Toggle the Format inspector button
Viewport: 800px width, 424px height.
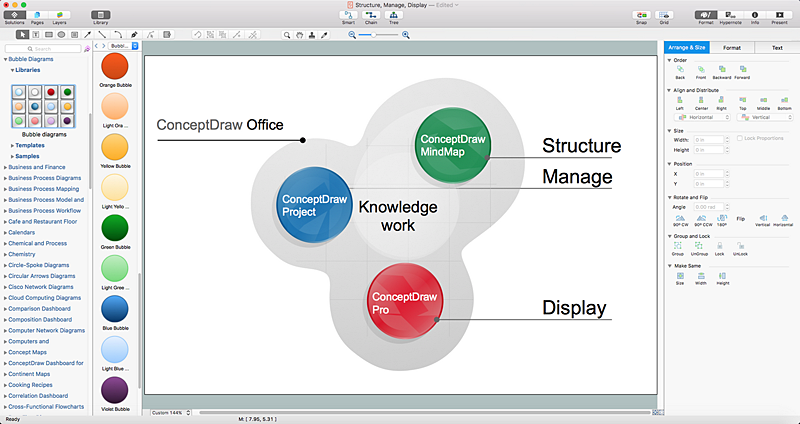[706, 15]
